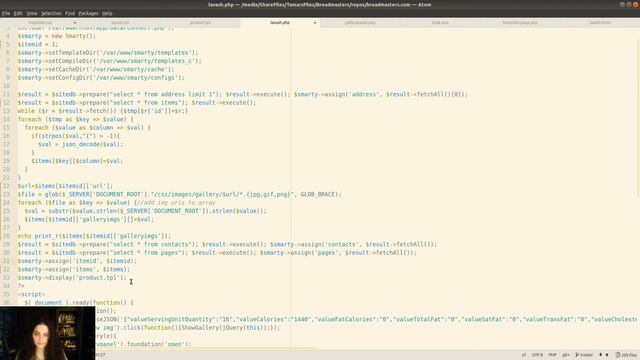This screenshot has height=360, width=640.
Task: Click the modified dot on lavash.php tab
Action: (315, 23)
